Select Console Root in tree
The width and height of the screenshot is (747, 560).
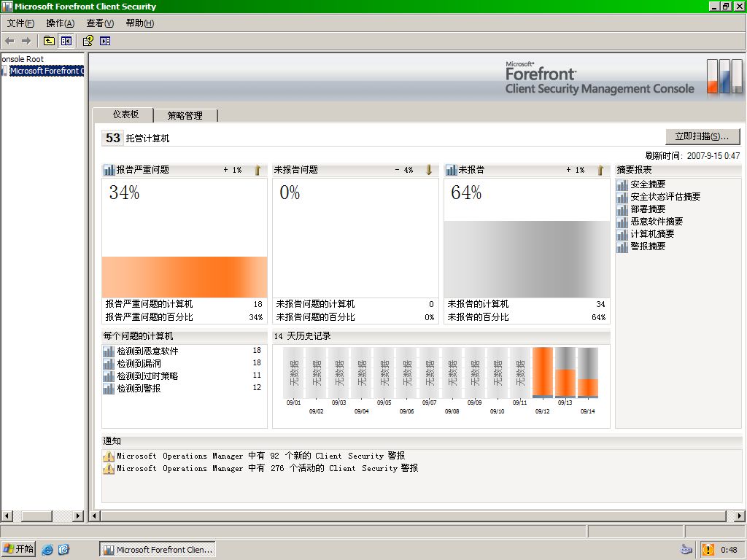pyautogui.click(x=23, y=59)
